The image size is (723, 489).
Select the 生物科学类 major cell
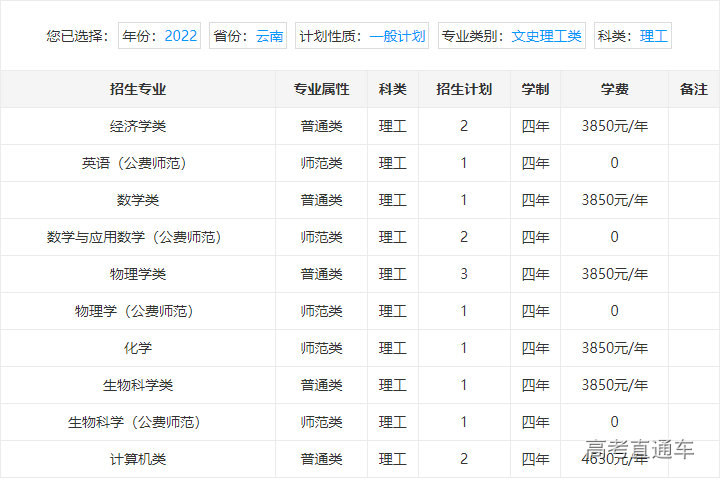pyautogui.click(x=138, y=385)
